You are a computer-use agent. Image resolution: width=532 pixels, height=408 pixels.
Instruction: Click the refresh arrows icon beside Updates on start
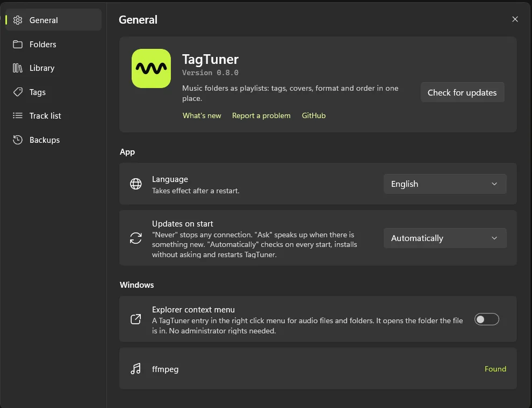point(136,238)
